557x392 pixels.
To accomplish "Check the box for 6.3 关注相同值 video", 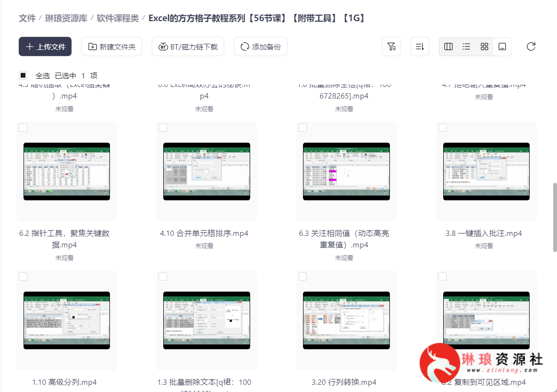I will pyautogui.click(x=303, y=128).
